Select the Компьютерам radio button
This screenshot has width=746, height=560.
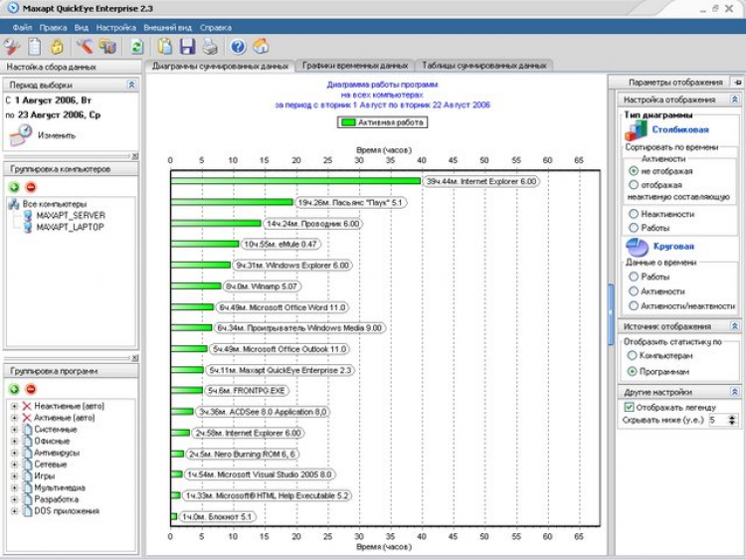(634, 355)
